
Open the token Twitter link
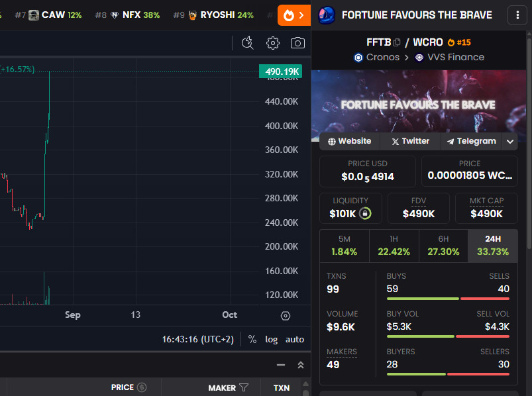click(411, 141)
